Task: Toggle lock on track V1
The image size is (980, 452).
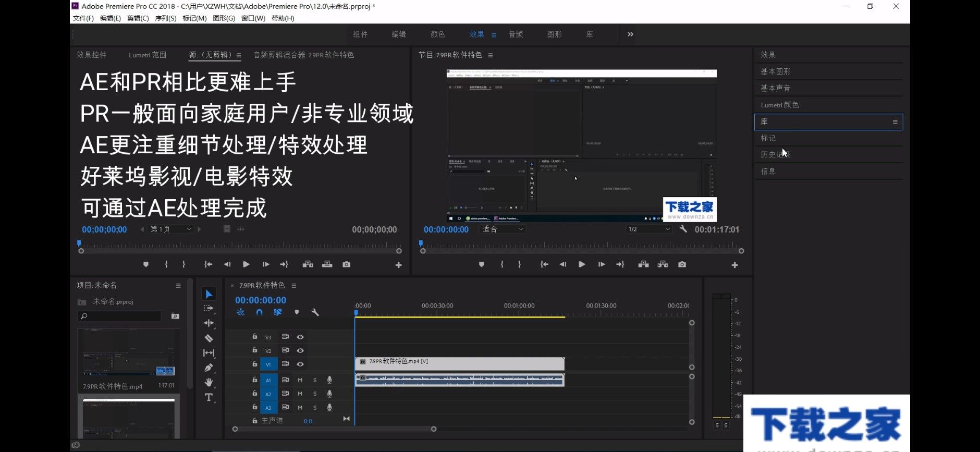Action: 255,364
